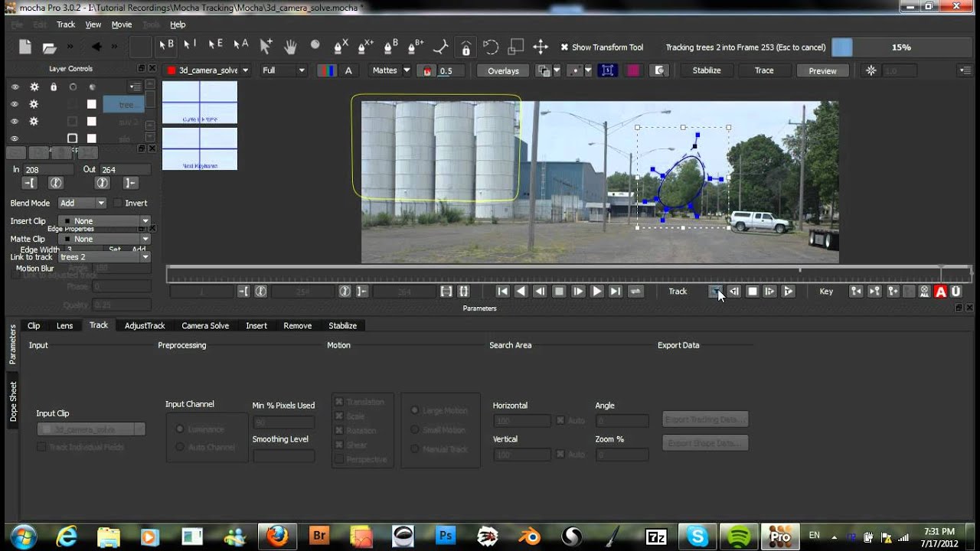This screenshot has width=980, height=551.
Task: Toggle the Translation motion checkbox
Action: pyautogui.click(x=338, y=402)
